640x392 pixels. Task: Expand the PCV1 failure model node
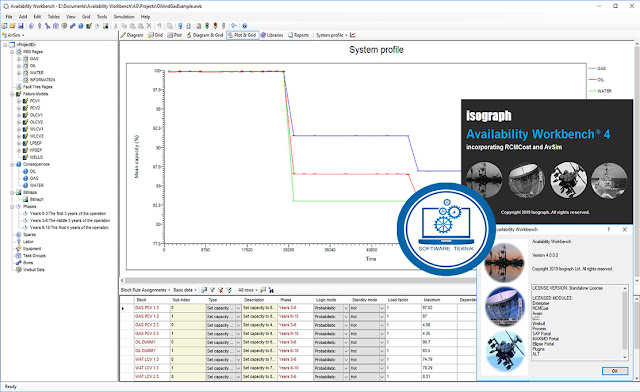tap(19, 101)
